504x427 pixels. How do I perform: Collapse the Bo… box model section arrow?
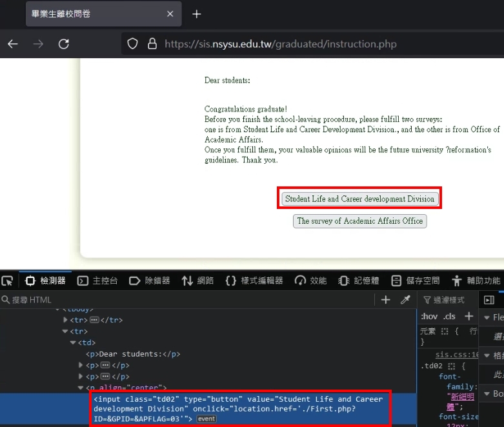click(487, 393)
